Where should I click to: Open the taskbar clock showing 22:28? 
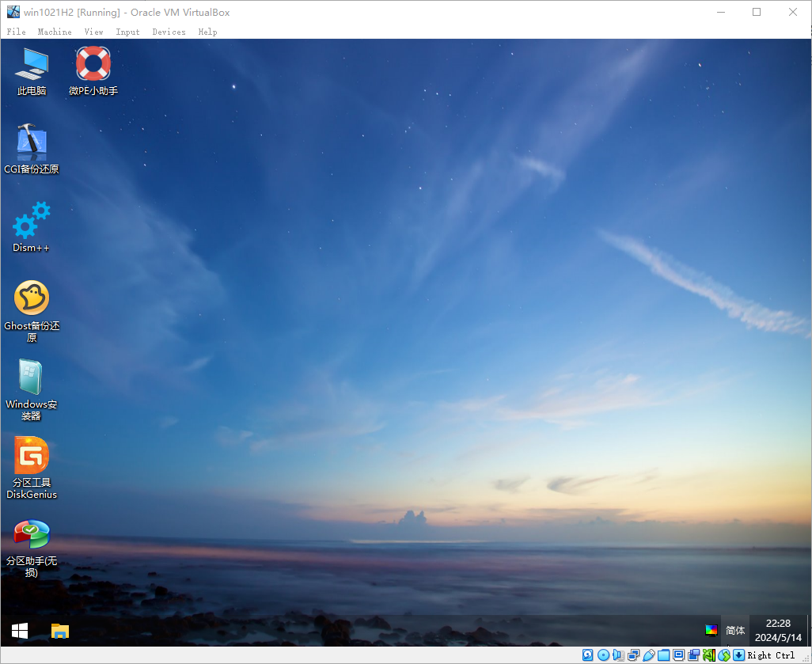click(x=778, y=630)
